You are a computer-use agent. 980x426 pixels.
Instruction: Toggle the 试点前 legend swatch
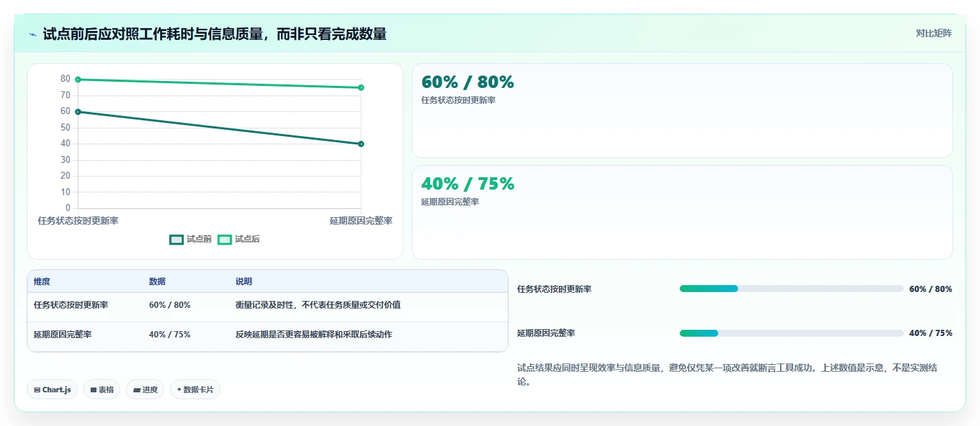(177, 239)
